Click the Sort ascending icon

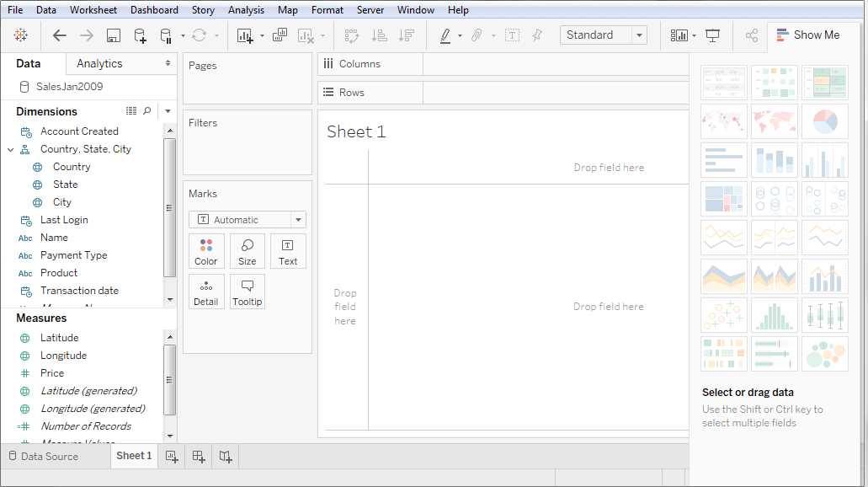click(x=379, y=35)
